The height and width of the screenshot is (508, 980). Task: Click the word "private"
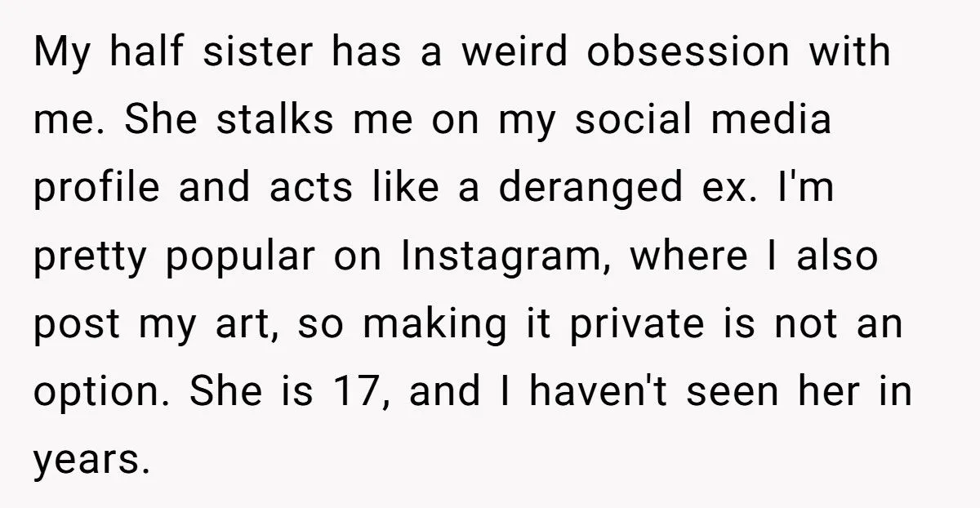click(645, 326)
